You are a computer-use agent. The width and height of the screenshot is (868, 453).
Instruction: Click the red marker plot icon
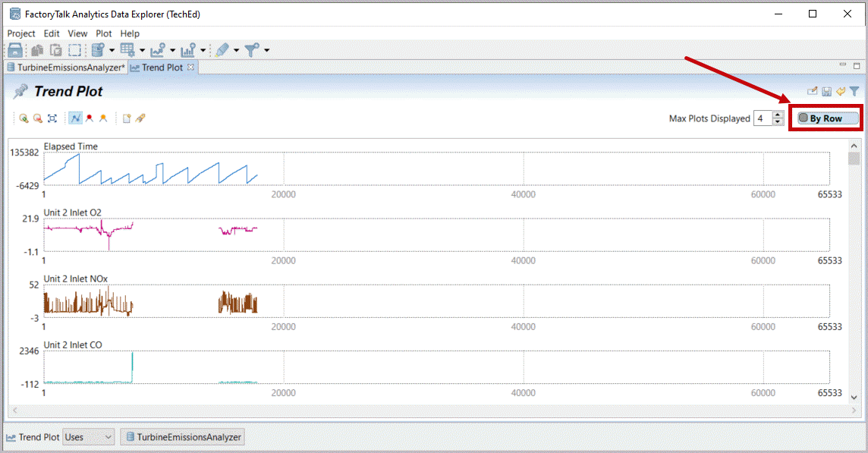(x=90, y=118)
